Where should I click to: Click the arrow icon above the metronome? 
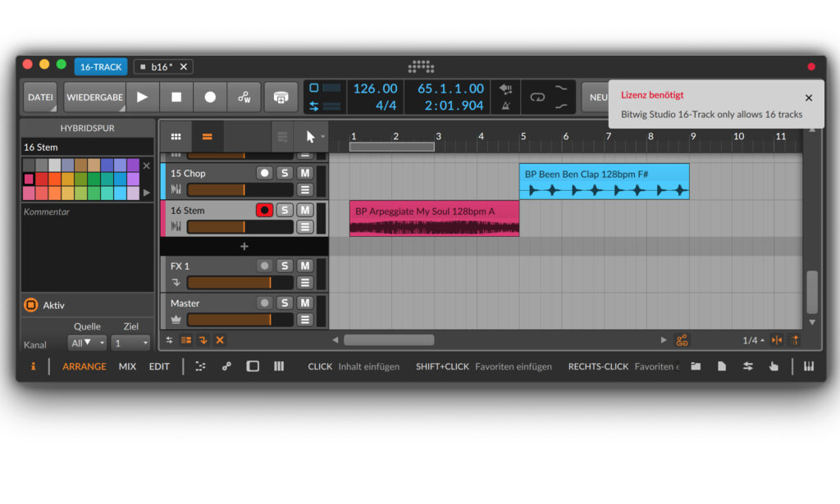click(505, 89)
